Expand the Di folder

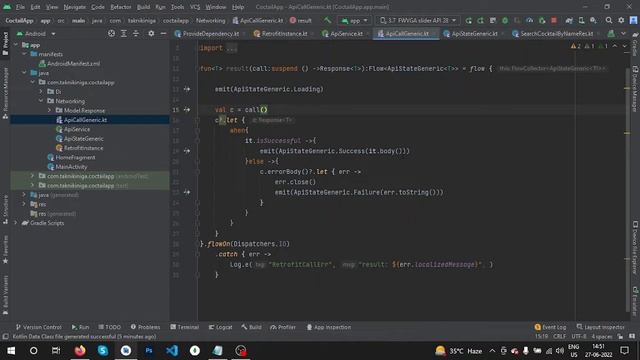click(x=41, y=91)
